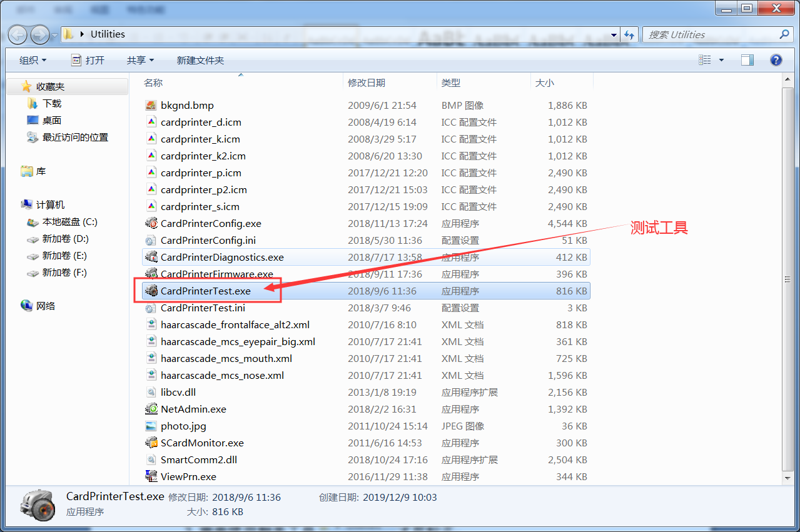Sort files by 修改日期 column header
This screenshot has height=532, width=800.
tap(367, 83)
